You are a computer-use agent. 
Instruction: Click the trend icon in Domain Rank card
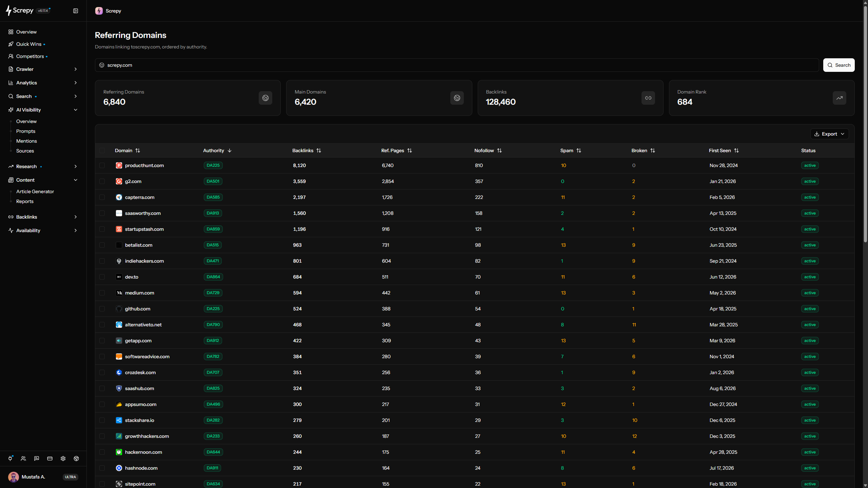pyautogui.click(x=840, y=98)
